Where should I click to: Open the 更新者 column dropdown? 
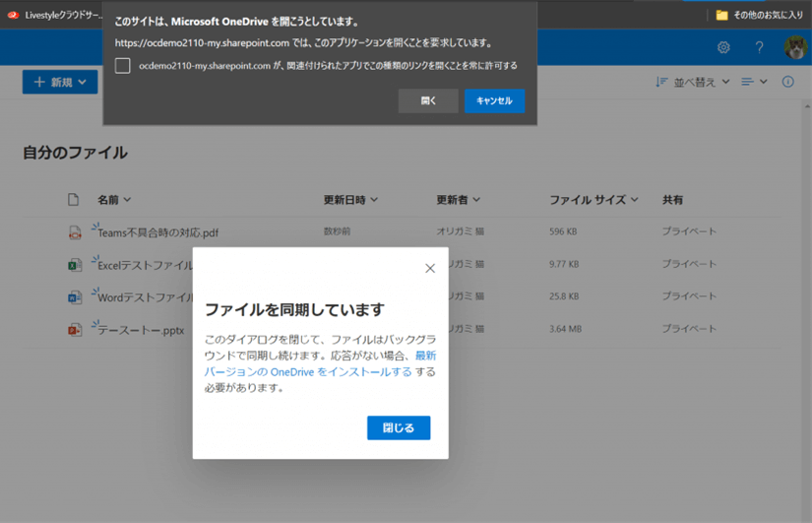459,200
